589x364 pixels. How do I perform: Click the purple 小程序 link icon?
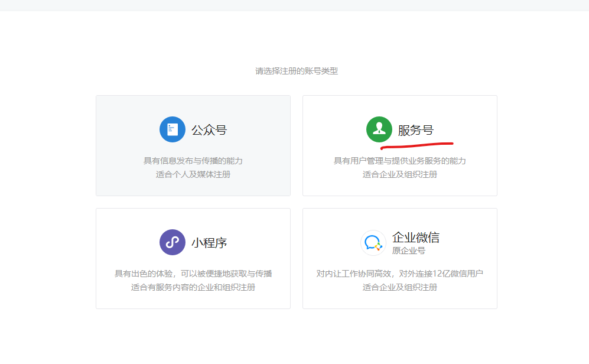pyautogui.click(x=173, y=242)
